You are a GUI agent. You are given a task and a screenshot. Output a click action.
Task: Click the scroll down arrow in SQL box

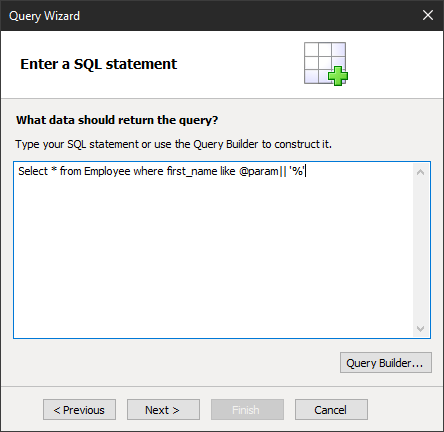pyautogui.click(x=420, y=329)
